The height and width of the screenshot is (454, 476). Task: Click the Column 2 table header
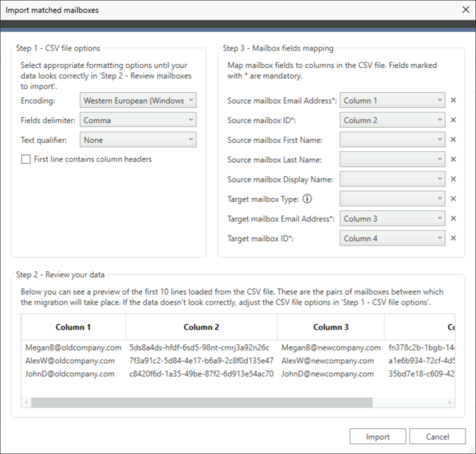(x=201, y=327)
